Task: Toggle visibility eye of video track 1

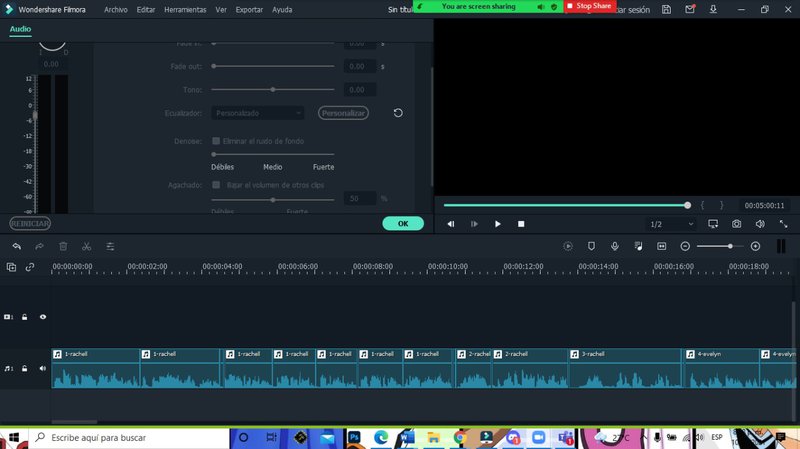Action: [43, 316]
